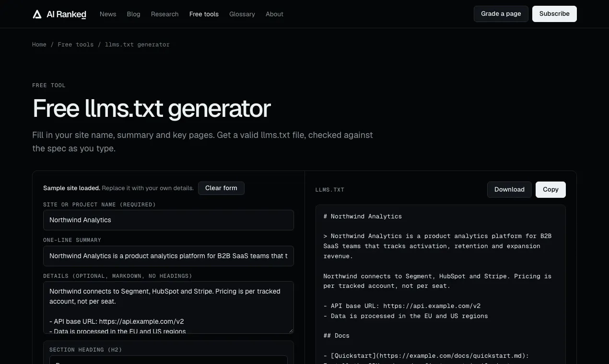609x364 pixels.
Task: Click the 'Data is processed' output line
Action: [x=406, y=316]
